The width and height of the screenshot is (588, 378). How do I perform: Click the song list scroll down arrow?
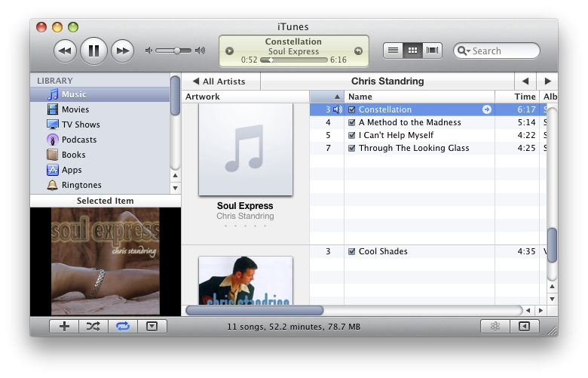pos(552,300)
